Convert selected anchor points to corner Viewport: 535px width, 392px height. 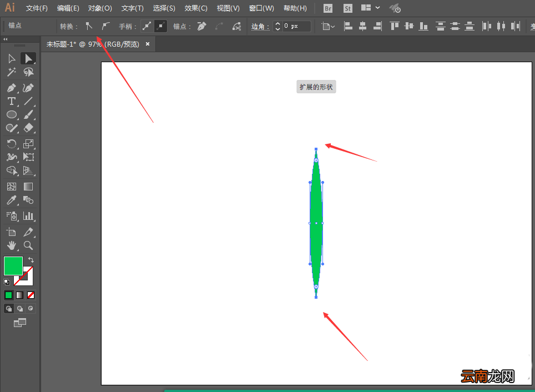(x=89, y=26)
